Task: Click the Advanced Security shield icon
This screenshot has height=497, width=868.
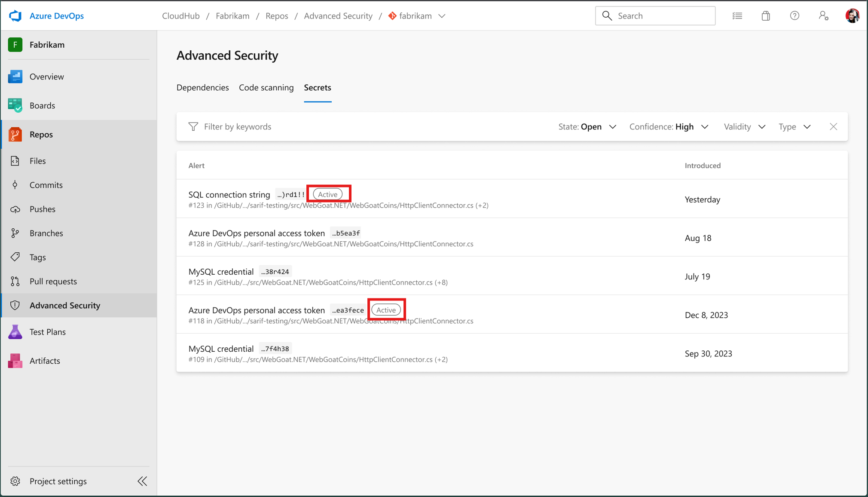Action: pos(15,305)
